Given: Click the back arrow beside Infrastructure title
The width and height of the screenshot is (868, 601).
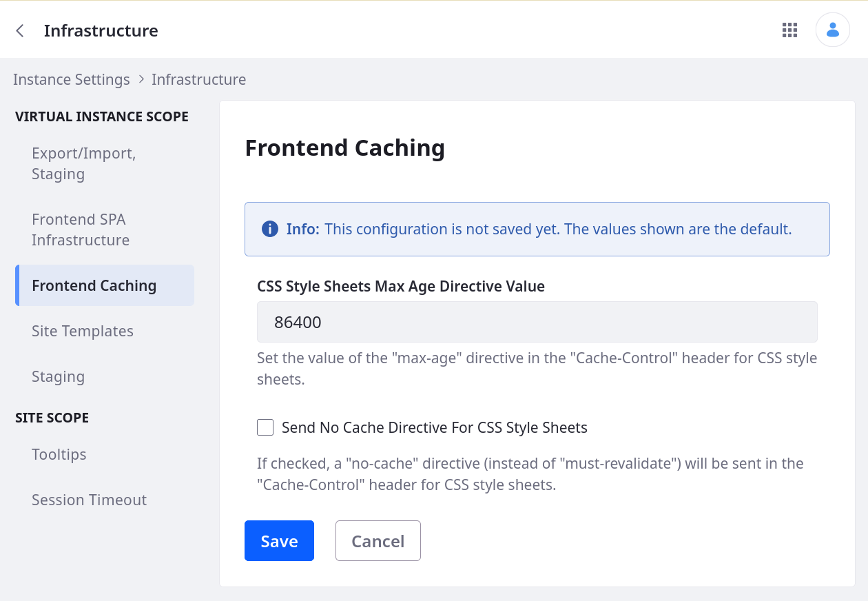Looking at the screenshot, I should pyautogui.click(x=20, y=30).
